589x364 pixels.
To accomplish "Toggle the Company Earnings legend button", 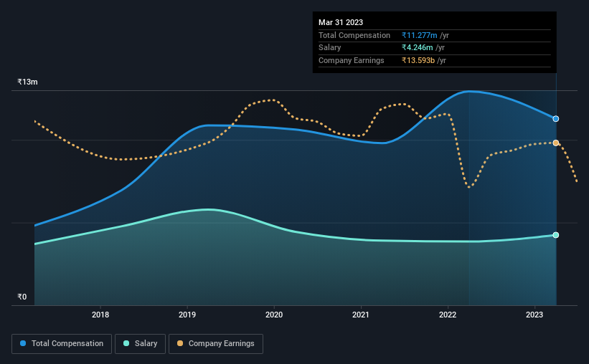I will [x=216, y=344].
